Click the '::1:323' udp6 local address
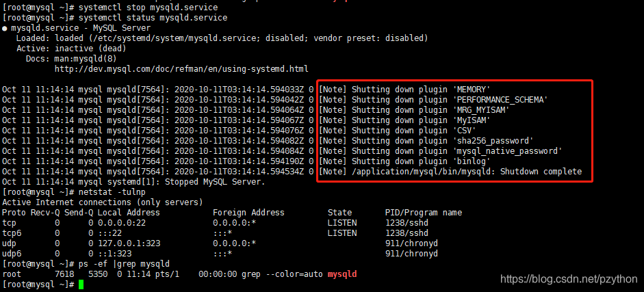 pos(114,254)
